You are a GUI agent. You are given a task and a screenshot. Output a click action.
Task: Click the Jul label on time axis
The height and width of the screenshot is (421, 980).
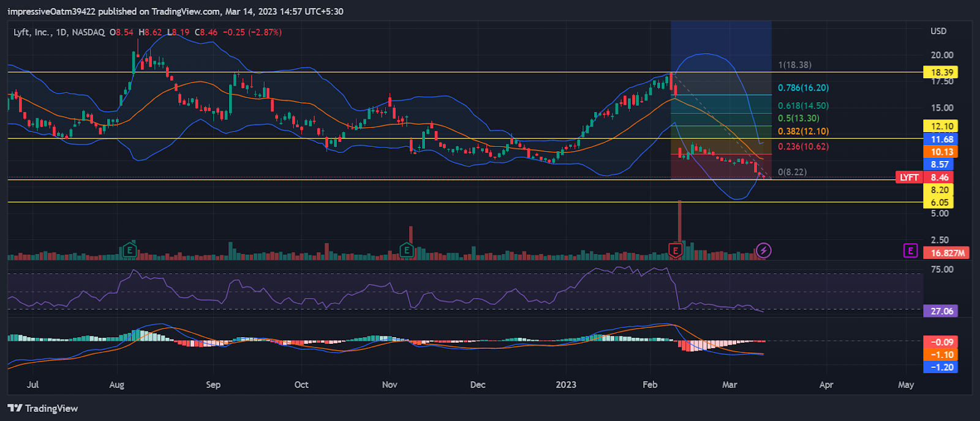tap(33, 384)
